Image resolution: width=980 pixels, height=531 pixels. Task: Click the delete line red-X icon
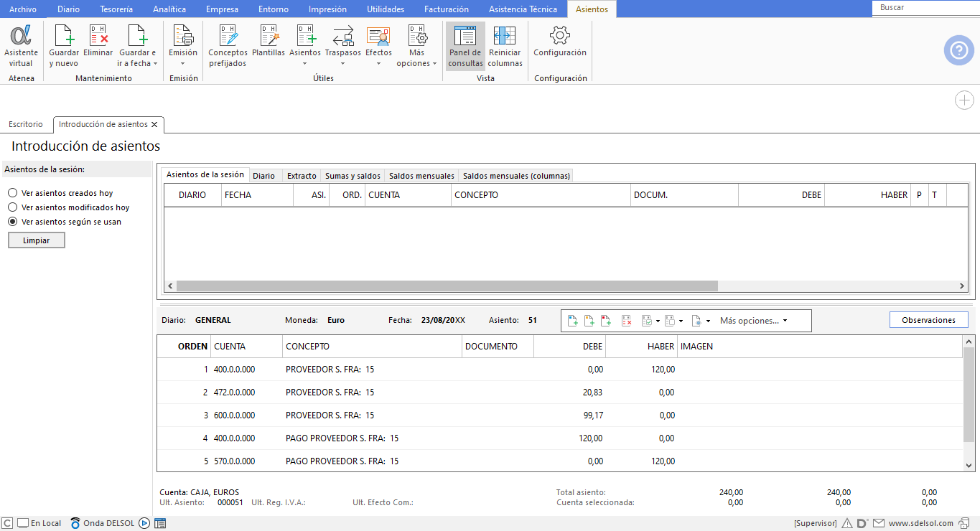tap(626, 321)
